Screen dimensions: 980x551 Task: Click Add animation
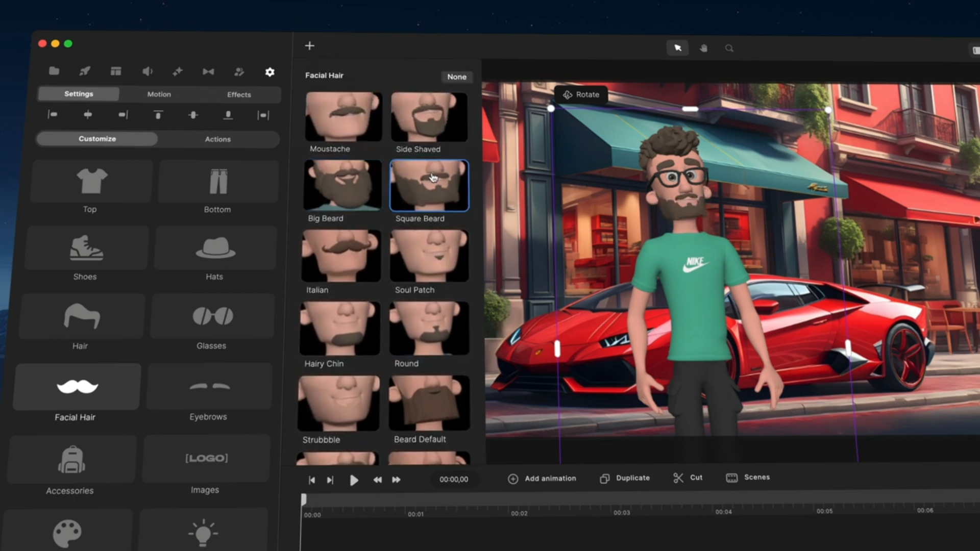click(x=542, y=479)
